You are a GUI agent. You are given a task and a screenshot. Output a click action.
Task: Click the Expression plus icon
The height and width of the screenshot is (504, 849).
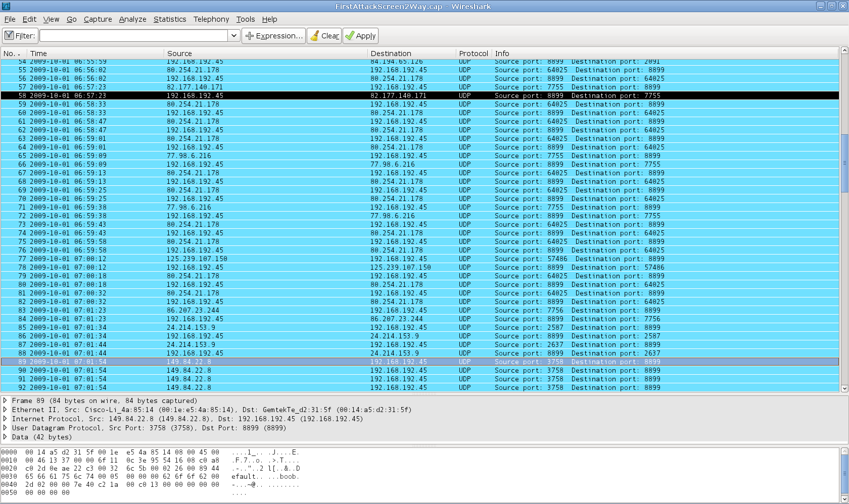click(249, 36)
